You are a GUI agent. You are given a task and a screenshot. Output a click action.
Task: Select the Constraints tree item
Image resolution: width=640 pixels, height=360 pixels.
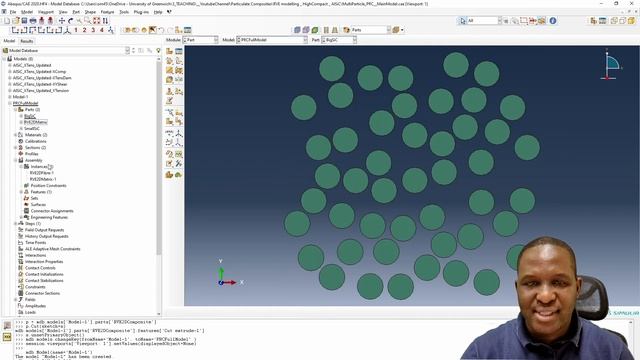tap(35, 287)
